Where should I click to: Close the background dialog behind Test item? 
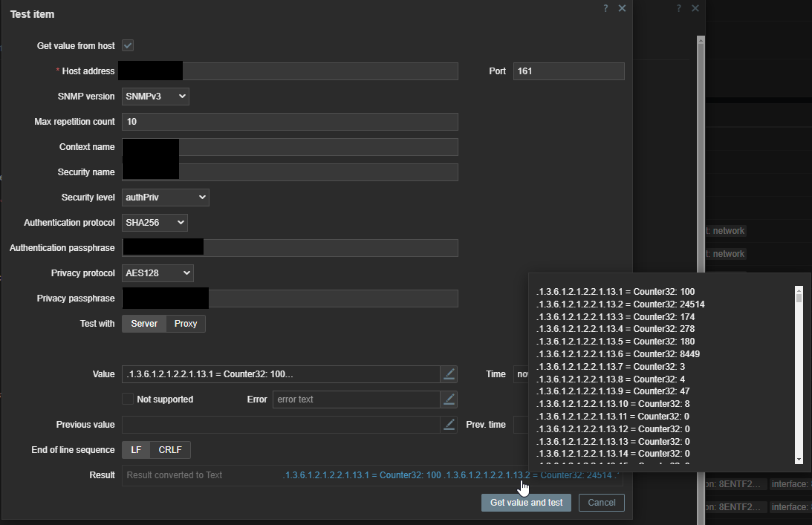point(695,8)
